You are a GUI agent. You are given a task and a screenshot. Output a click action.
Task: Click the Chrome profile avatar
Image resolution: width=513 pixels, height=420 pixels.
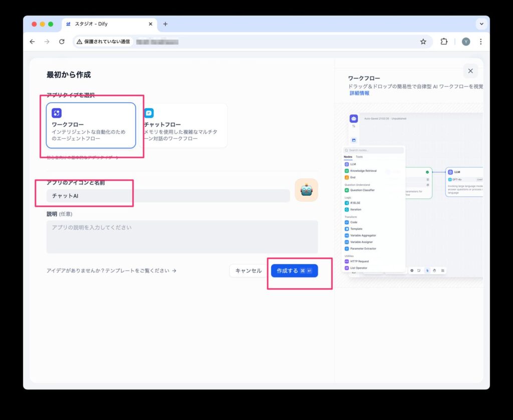point(466,42)
